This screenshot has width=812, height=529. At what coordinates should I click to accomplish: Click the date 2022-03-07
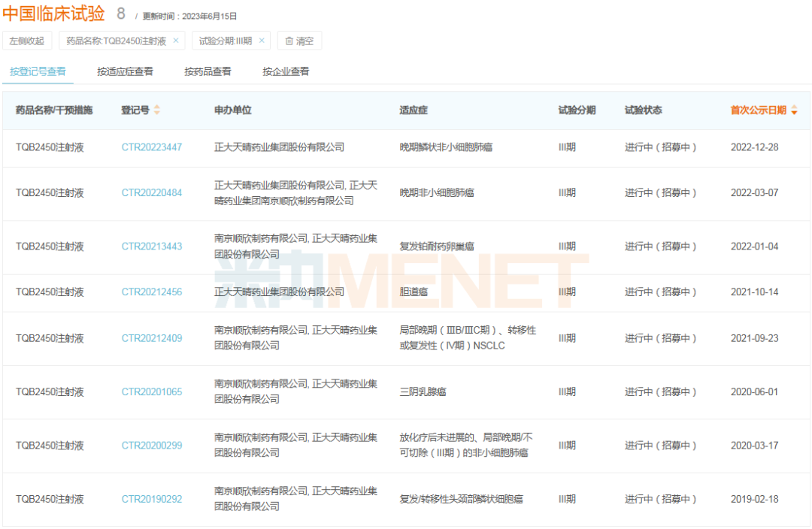click(755, 192)
